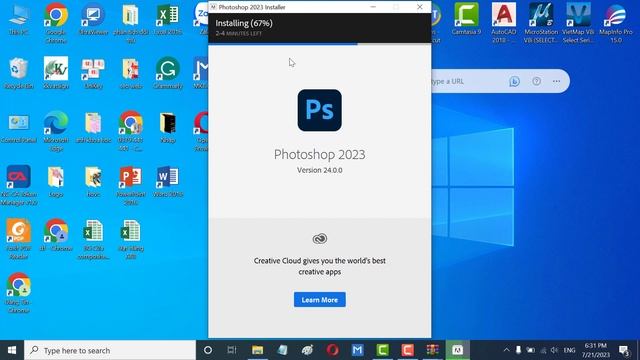Screen dimensions: 640x360
Task: Select the UniKey desktop shortcut
Action: pyautogui.click(x=93, y=73)
